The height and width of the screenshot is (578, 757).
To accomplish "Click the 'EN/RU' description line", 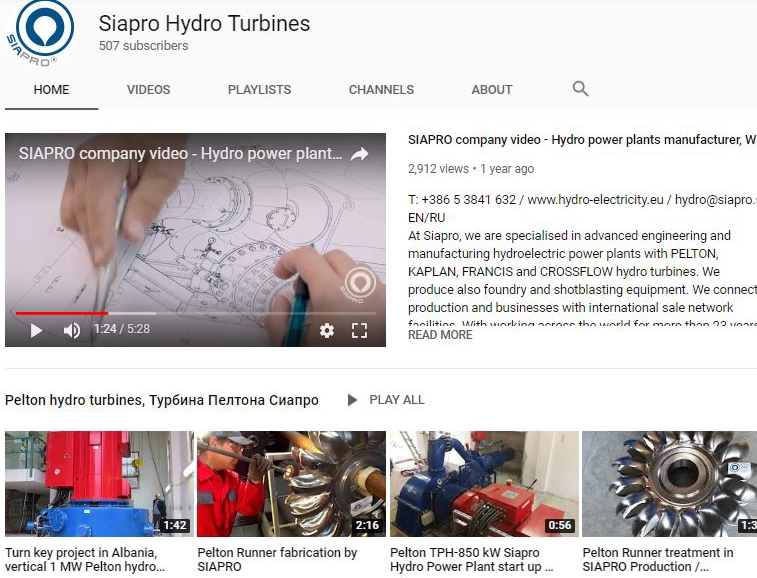I will pos(426,218).
